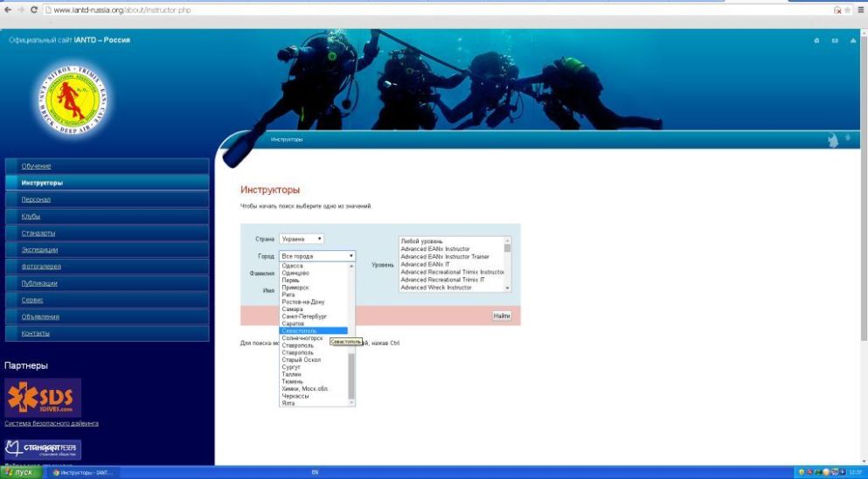Select Advanced Recreational Trimix Instructor level

[x=451, y=273]
